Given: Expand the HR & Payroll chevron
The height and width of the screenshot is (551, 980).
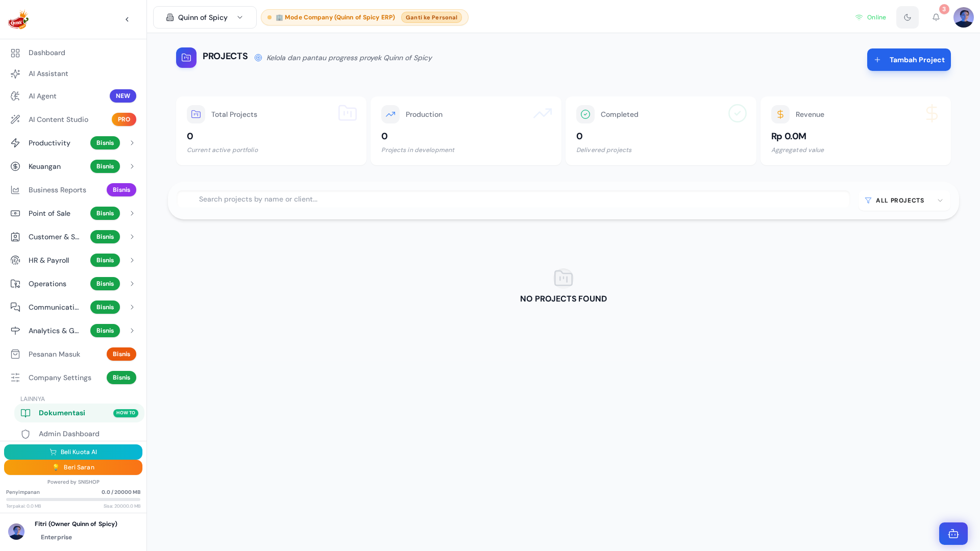Looking at the screenshot, I should click(132, 260).
